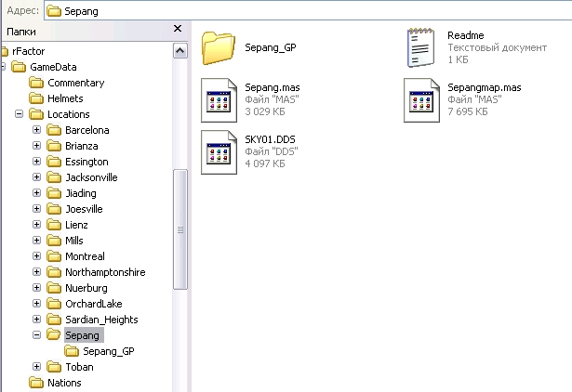Expand the Mills tree node
This screenshot has height=392, width=572.
pos(36,240)
